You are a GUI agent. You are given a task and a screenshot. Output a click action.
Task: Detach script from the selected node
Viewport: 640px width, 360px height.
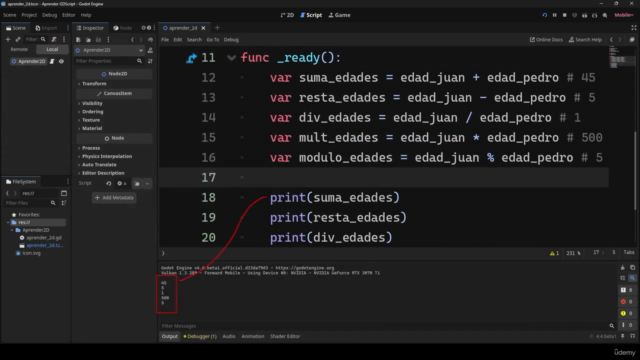[x=54, y=39]
